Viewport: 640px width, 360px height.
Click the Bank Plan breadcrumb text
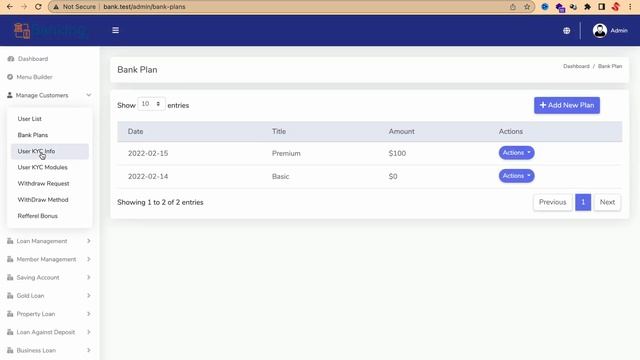coord(610,66)
